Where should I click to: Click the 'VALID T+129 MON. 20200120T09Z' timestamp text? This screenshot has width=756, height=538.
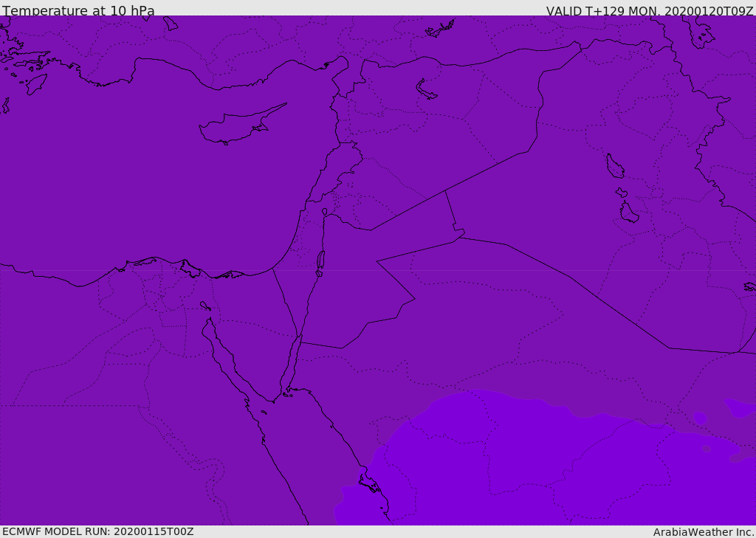(x=650, y=11)
